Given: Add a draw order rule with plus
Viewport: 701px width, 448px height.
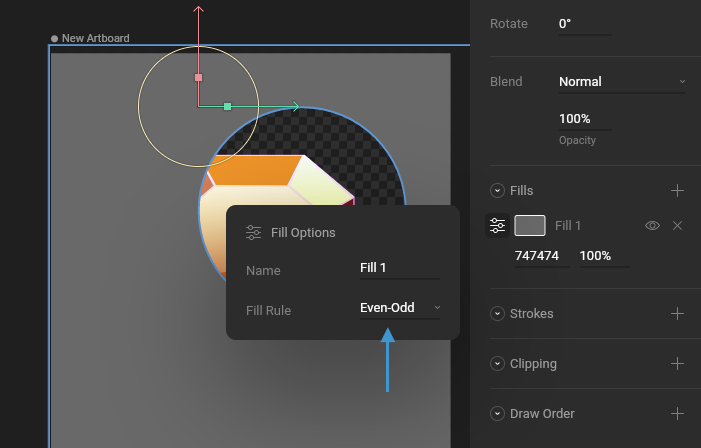Looking at the screenshot, I should click(677, 414).
